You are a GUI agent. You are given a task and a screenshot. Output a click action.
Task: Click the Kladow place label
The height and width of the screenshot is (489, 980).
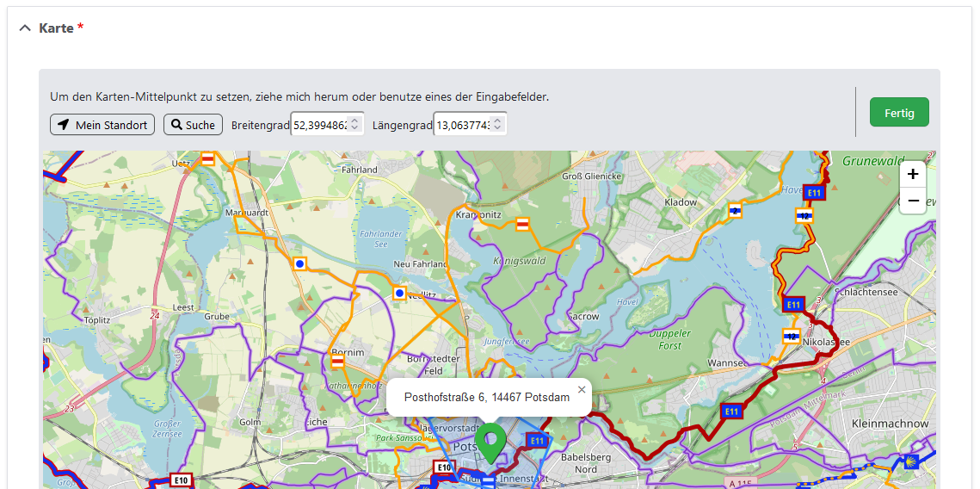(681, 202)
